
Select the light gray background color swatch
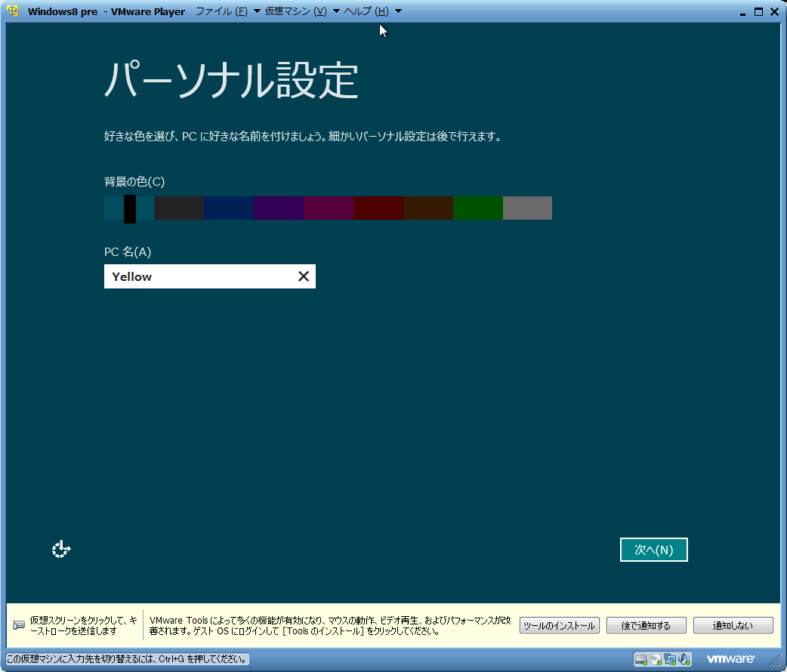(527, 208)
